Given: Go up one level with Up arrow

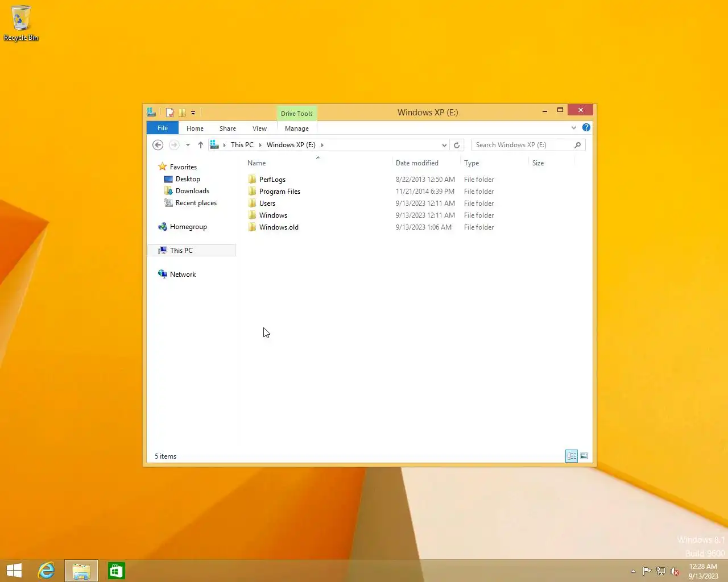Looking at the screenshot, I should [x=201, y=145].
